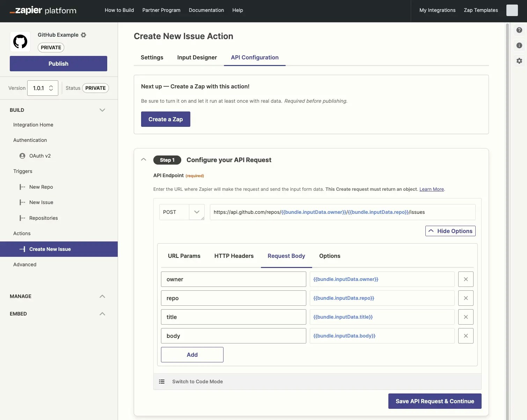This screenshot has height=420, width=527.
Task: Click Add to add body field
Action: coord(192,355)
